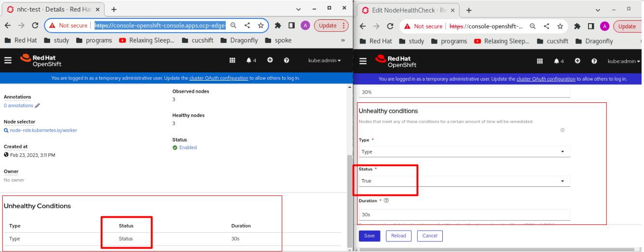Viewport: 644px width, 252px height.
Task: Open application launcher grid in right console
Action: (540, 61)
